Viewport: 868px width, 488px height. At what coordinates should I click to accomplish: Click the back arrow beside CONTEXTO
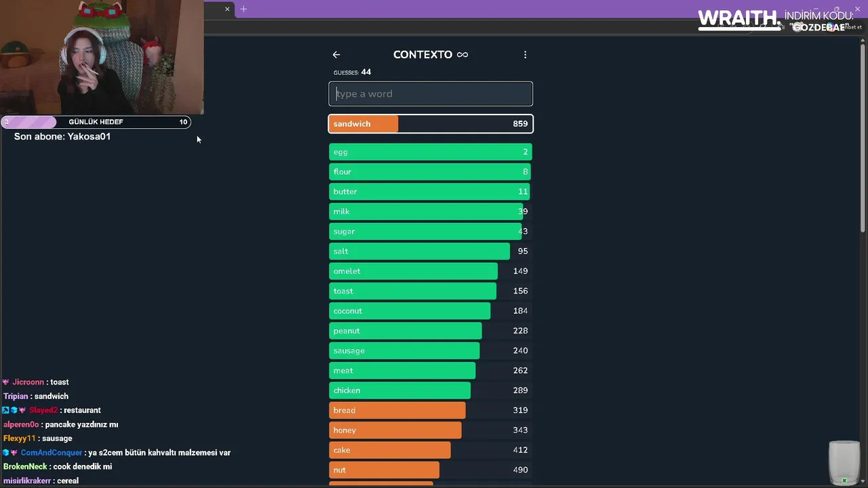coord(336,55)
